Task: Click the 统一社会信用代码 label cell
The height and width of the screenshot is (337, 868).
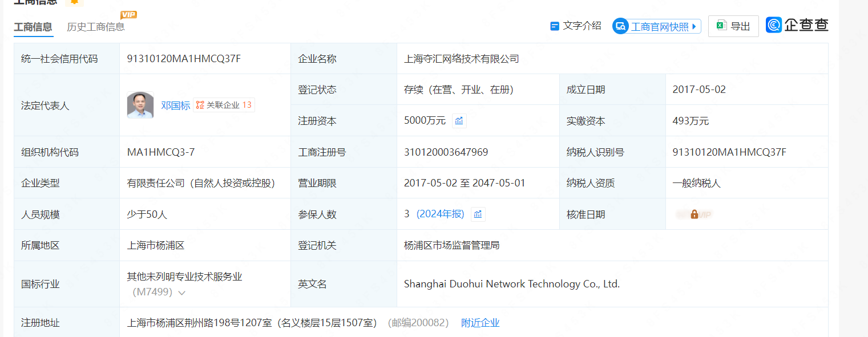Action: click(x=67, y=58)
